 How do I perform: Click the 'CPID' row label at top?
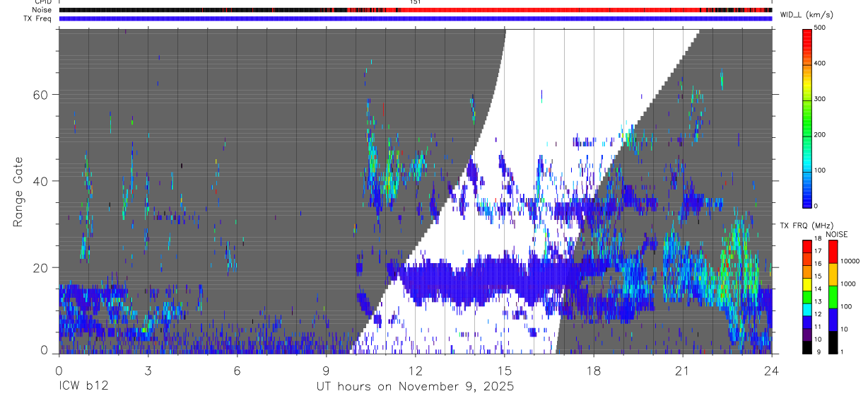tap(43, 2)
